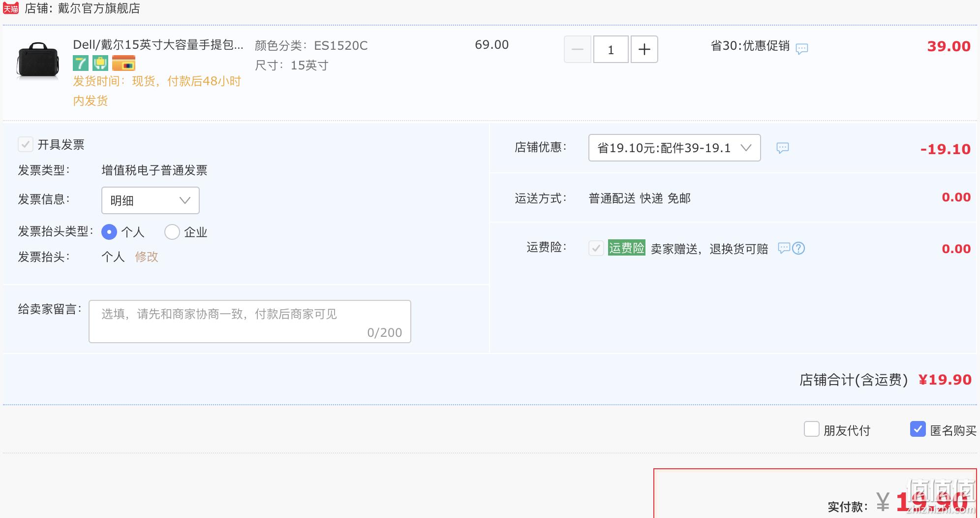Click the 普通配送 快递 免邮 shipping text
The height and width of the screenshot is (518, 980).
pos(640,198)
